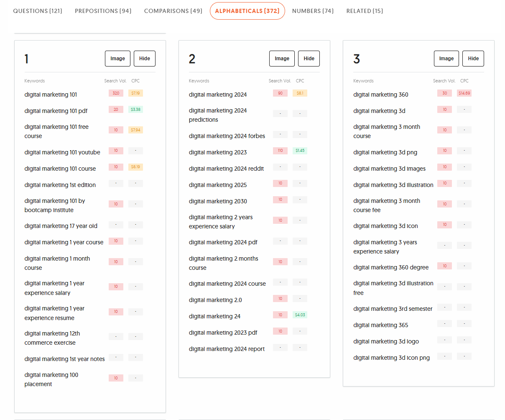Image resolution: width=505 pixels, height=420 pixels.
Task: Click the 320 search volume badge
Action: [116, 93]
